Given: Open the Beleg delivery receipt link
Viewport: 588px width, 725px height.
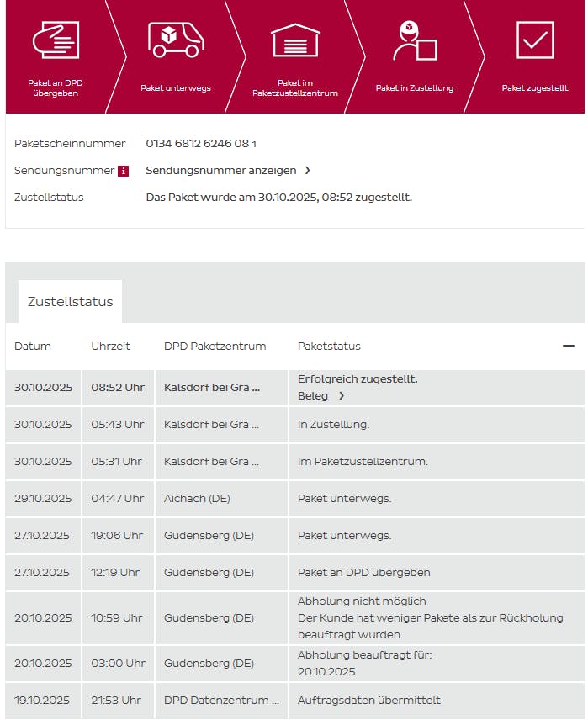Looking at the screenshot, I should pos(313,396).
